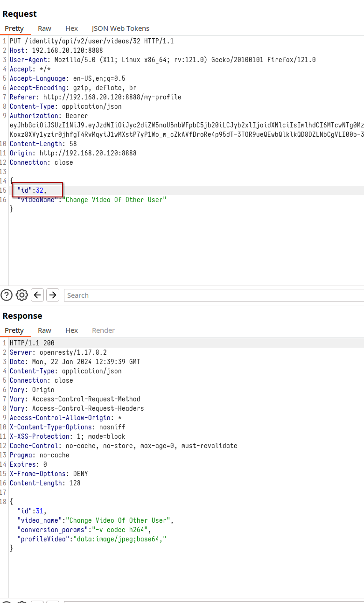Go to previous search match arrow
Viewport: 364px width, 603px height.
point(38,295)
